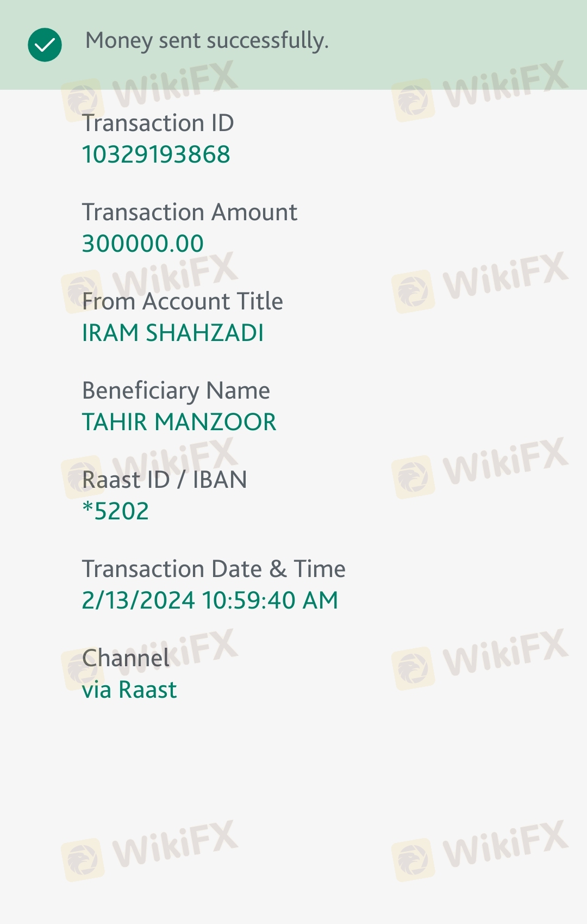This screenshot has height=924, width=587.
Task: Select the Raast ID / IBAN label
Action: tap(164, 480)
